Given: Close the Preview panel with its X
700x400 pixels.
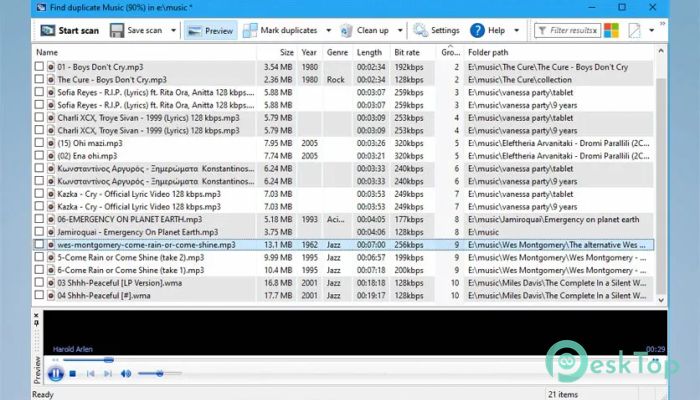Looking at the screenshot, I should [x=37, y=316].
